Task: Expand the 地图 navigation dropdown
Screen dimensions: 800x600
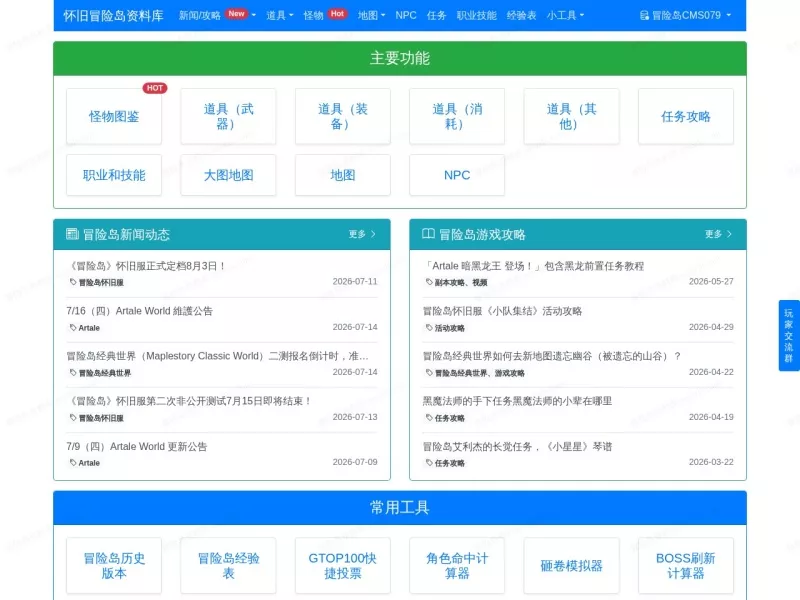Action: click(x=371, y=15)
